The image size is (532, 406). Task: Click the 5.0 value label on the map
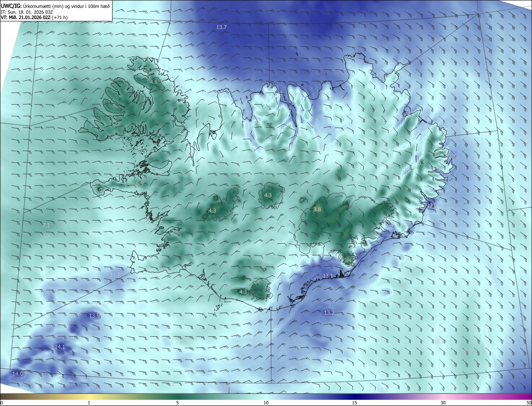pos(99,191)
